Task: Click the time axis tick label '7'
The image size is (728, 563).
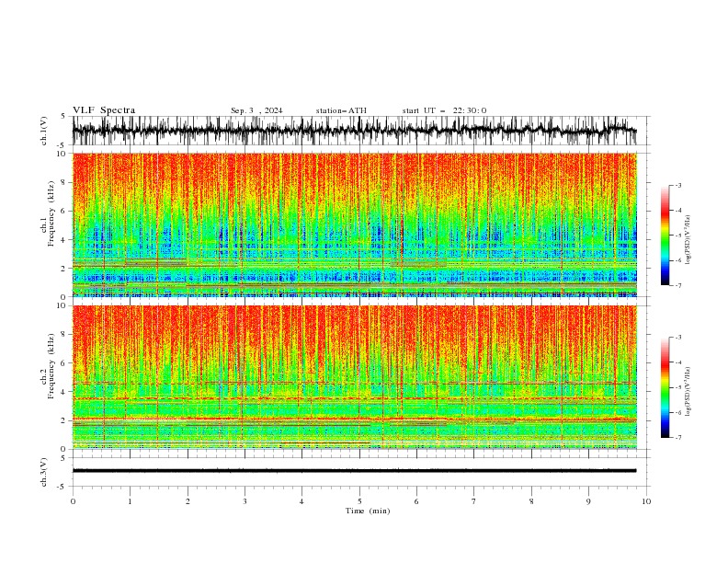Action: coord(474,501)
